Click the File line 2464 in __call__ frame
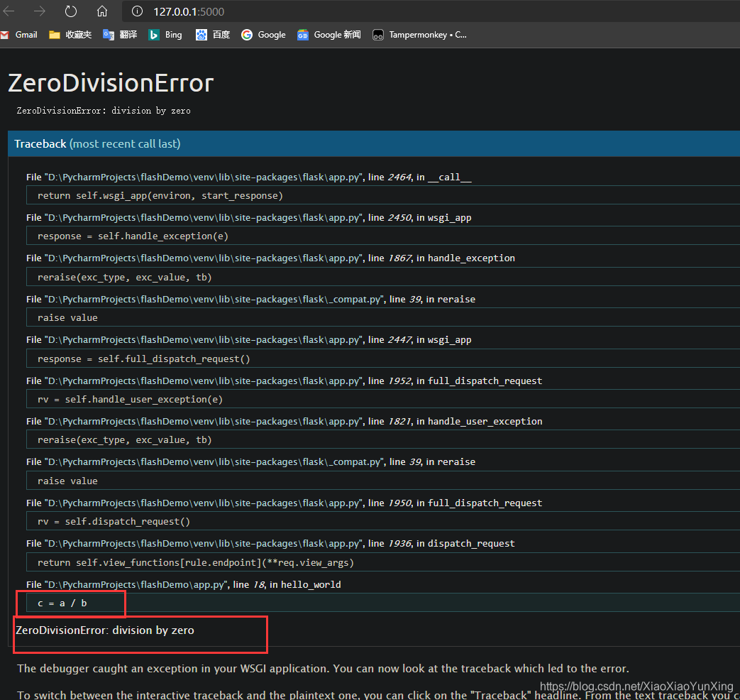The height and width of the screenshot is (700, 740). [x=249, y=177]
